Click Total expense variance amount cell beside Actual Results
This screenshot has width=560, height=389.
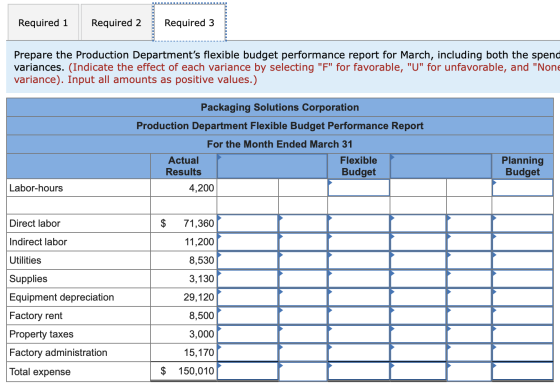click(248, 371)
